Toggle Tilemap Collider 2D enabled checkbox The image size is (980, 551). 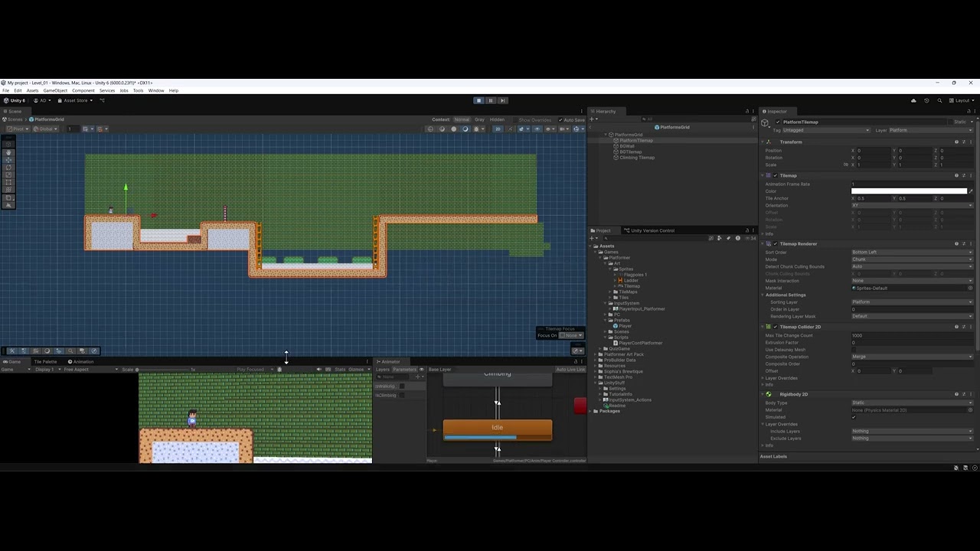pyautogui.click(x=774, y=327)
